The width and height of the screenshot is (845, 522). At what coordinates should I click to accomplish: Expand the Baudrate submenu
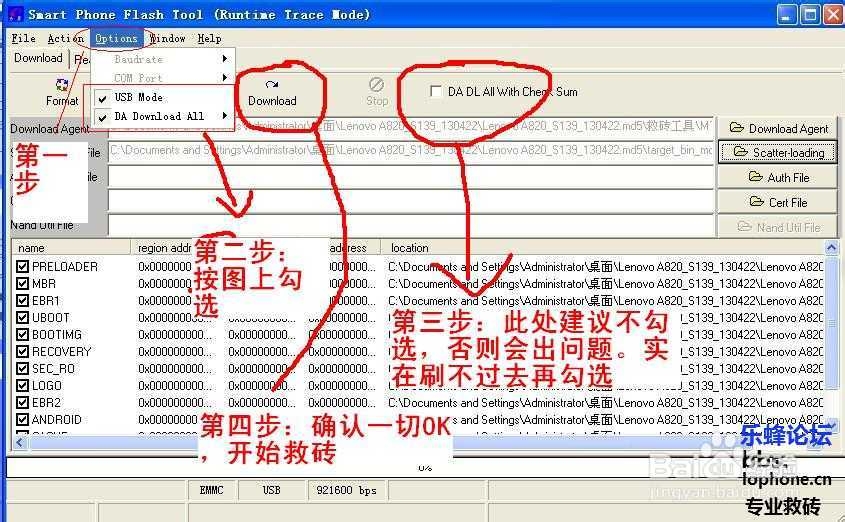tap(163, 59)
